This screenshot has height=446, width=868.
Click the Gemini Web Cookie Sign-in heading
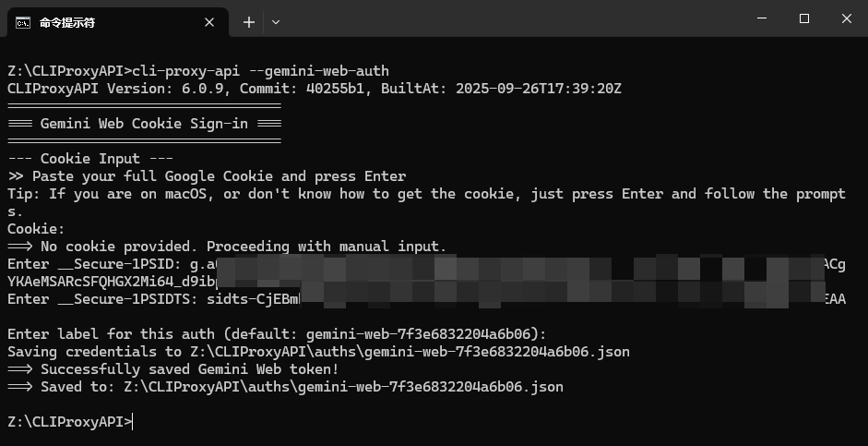click(x=144, y=123)
